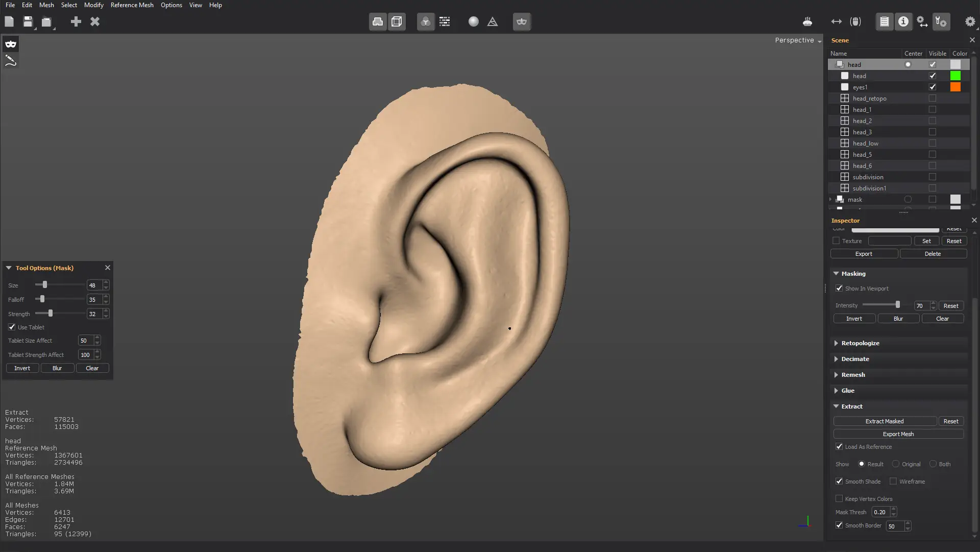The width and height of the screenshot is (980, 552).
Task: Open the Mesh menu
Action: [x=46, y=5]
